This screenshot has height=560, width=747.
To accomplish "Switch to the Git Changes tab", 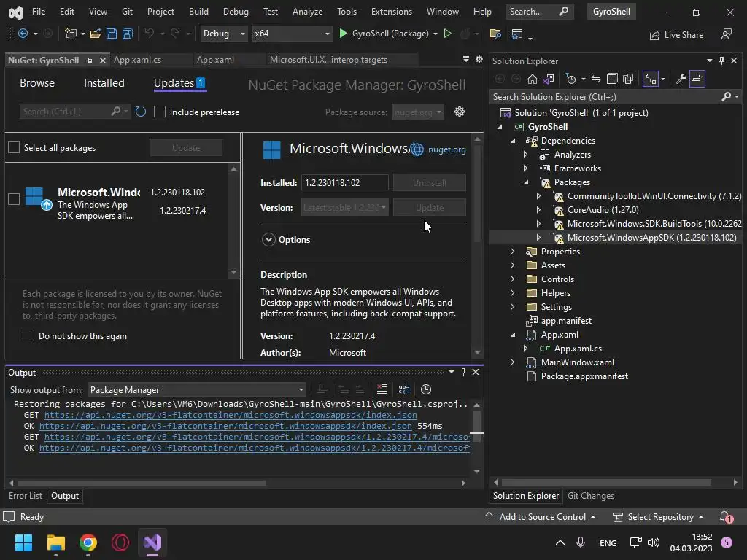I will [x=591, y=496].
